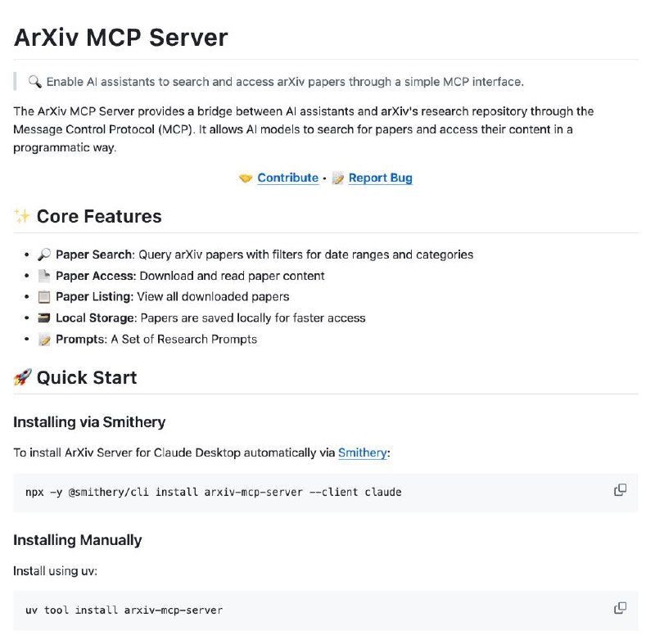Viewport: 655px width, 644px height.
Task: Click the memo emoji beside Report Bug
Action: pyautogui.click(x=338, y=178)
